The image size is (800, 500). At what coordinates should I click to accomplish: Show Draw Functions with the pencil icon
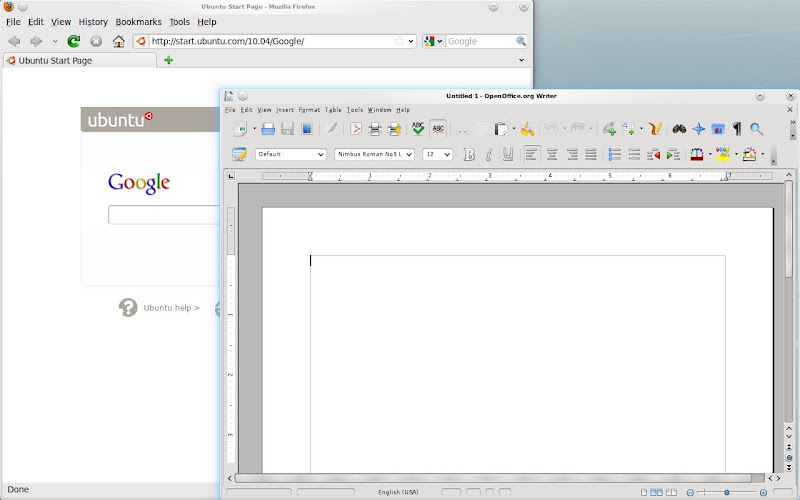click(656, 129)
